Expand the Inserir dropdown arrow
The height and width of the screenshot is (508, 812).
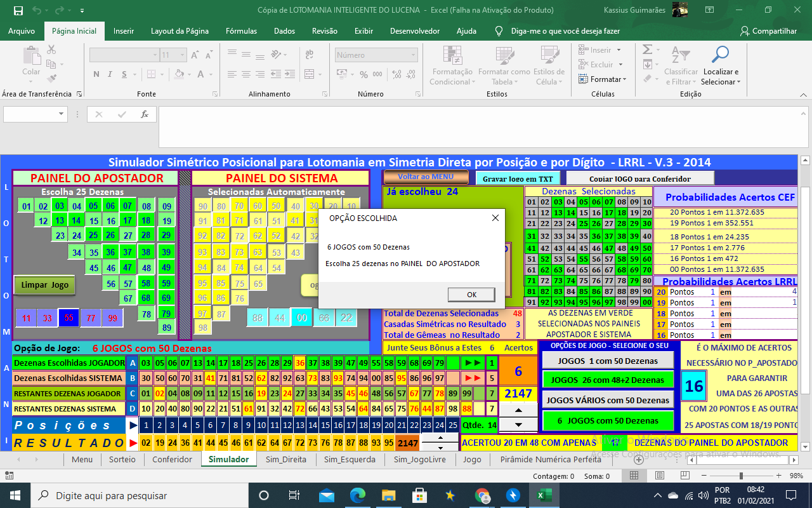click(619, 50)
